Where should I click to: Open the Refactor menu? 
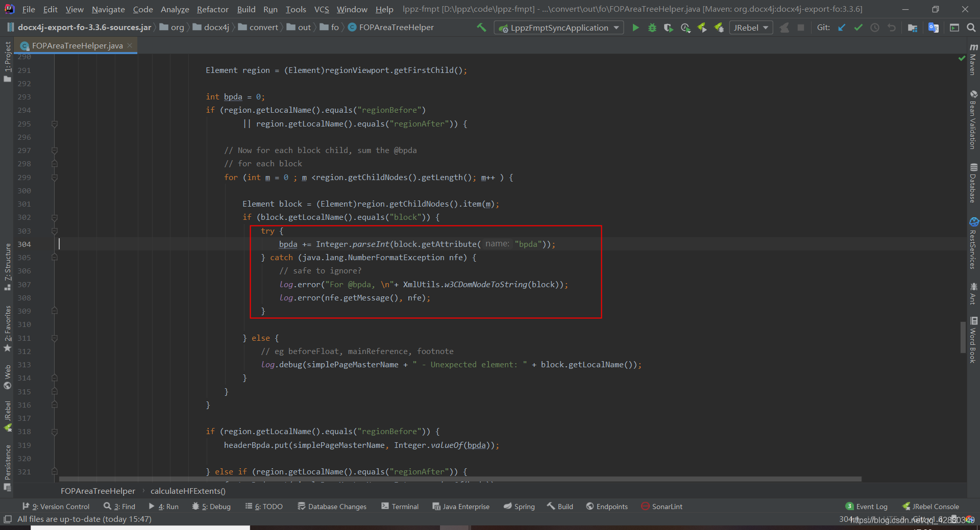tap(212, 9)
